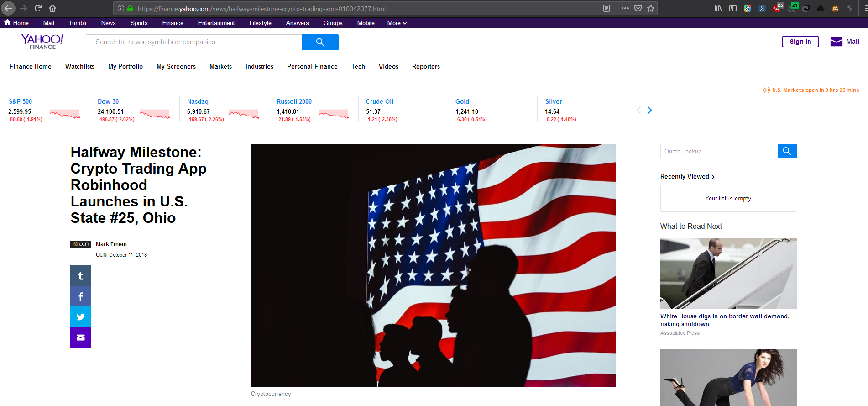868x406 pixels.
Task: Open White House border wall article
Action: 724,320
